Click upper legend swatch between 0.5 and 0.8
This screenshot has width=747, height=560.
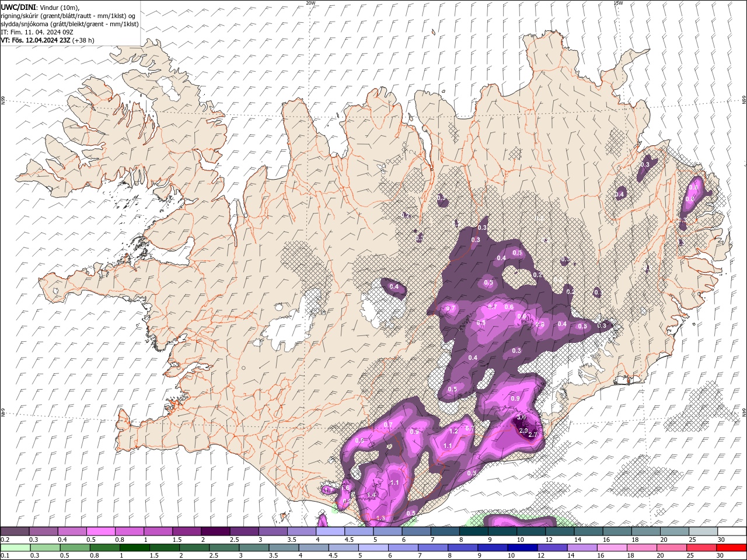pyautogui.click(x=100, y=531)
